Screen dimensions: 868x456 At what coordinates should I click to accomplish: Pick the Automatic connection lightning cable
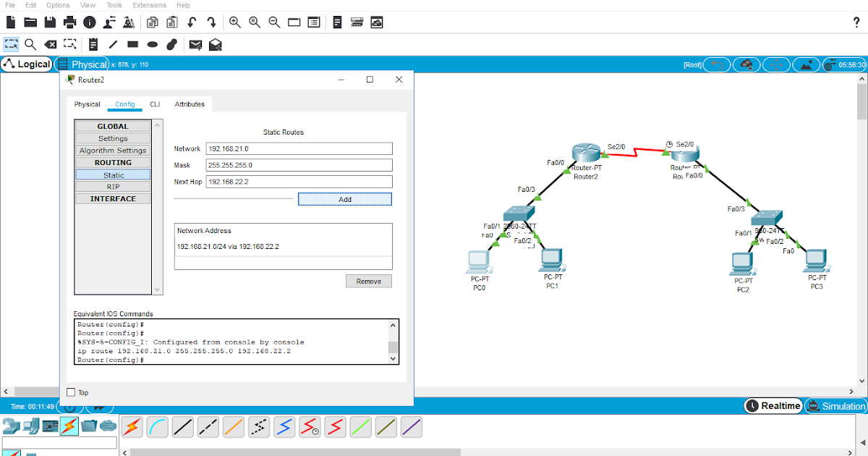tap(132, 427)
